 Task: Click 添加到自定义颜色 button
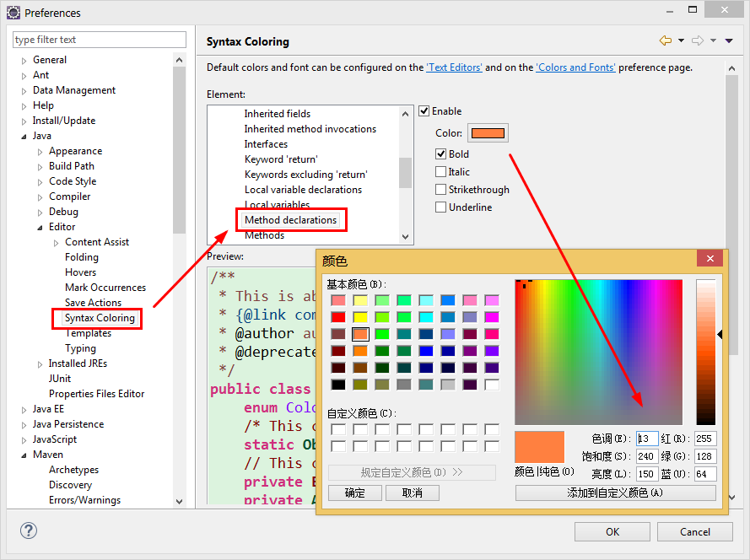(x=615, y=493)
